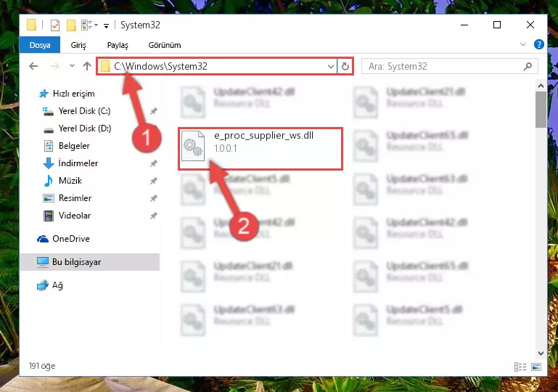
Task: Open İndirmeler folder in sidebar
Action: 78,163
